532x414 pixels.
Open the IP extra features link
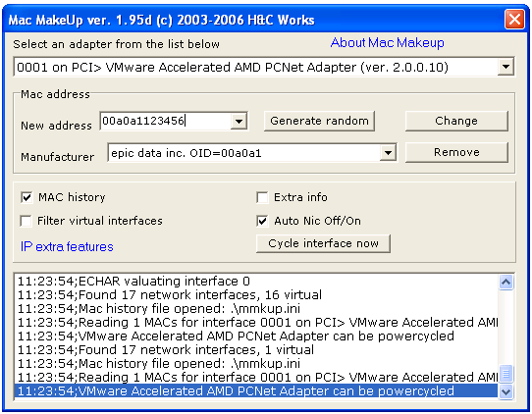[67, 246]
